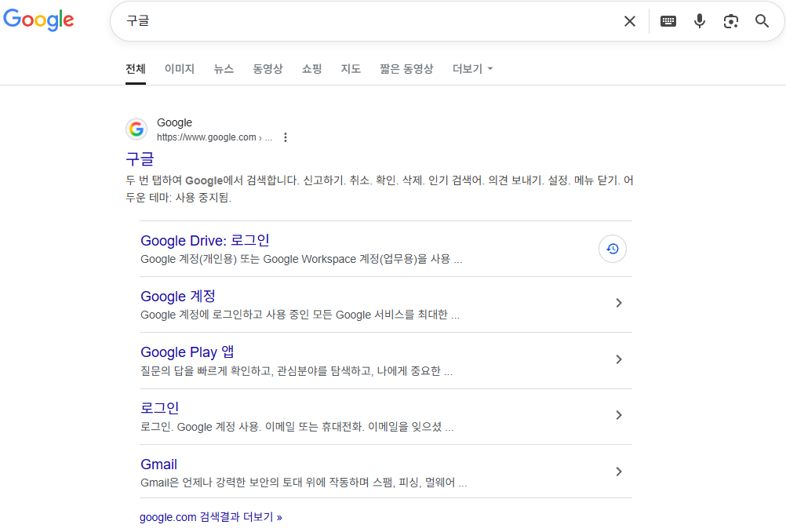Screen dimensions: 786x532
Task: Click the Google favicon beside the first result
Action: 136,129
